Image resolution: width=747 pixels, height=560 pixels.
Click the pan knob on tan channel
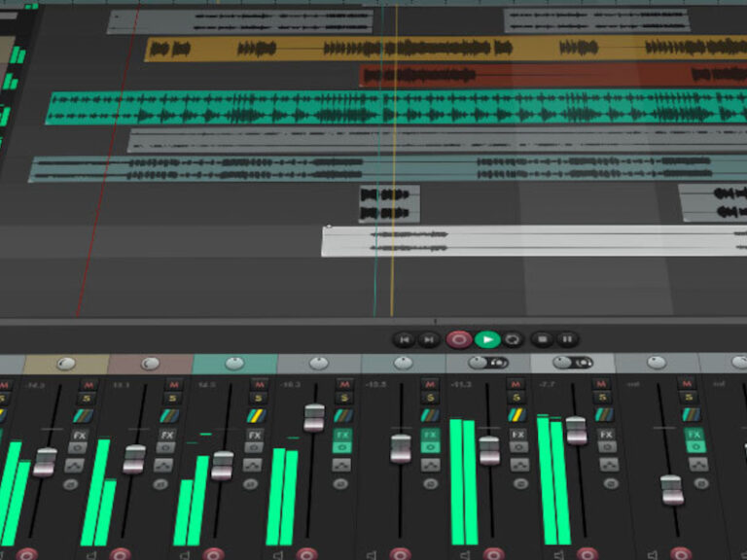pos(65,364)
